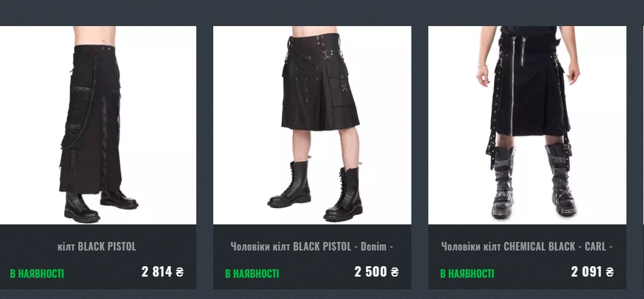Viewport: 644px width, 299px height.
Task: Click the lace-up boots in Denim kilt photo
Action: [x=316, y=191]
